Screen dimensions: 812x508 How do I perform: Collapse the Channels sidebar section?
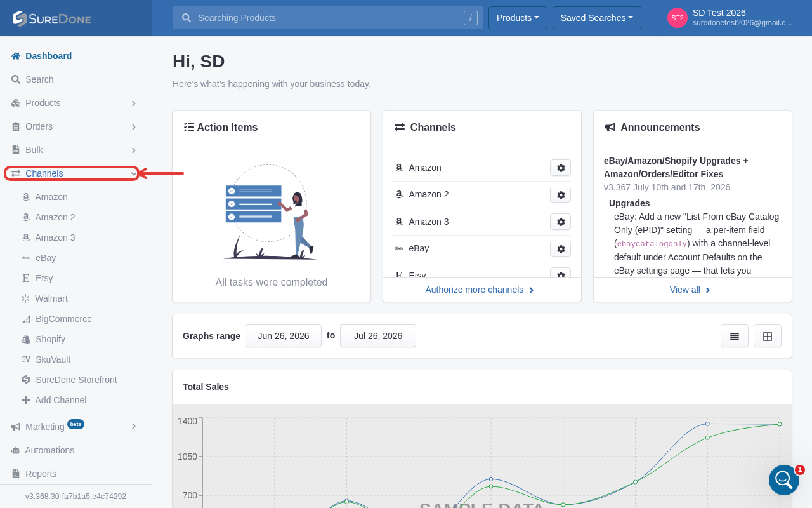pyautogui.click(x=134, y=173)
